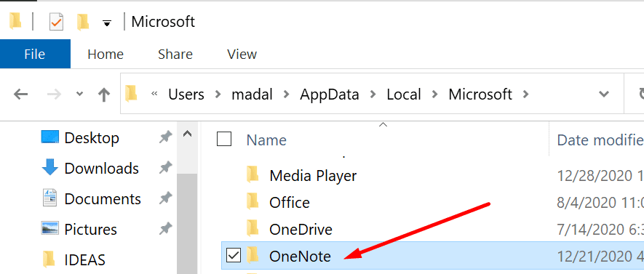Tick the select all items checkbox
Screen dimensions: 644x274
click(x=224, y=140)
